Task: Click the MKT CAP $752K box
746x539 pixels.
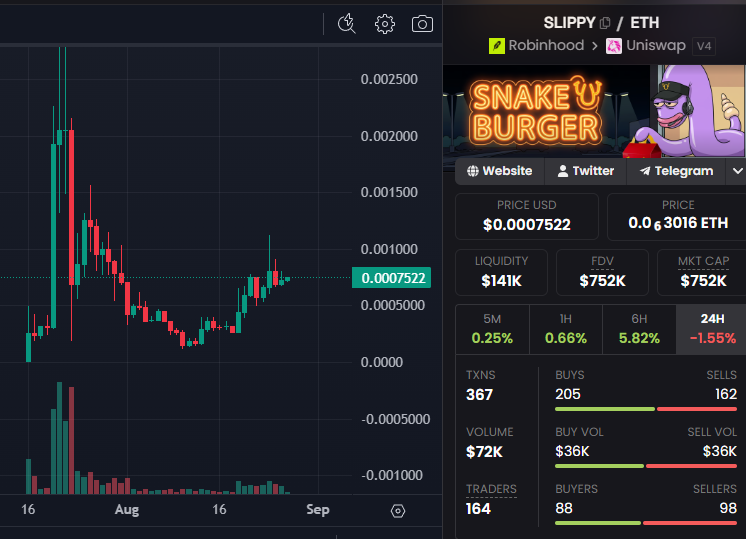Action: pos(703,273)
